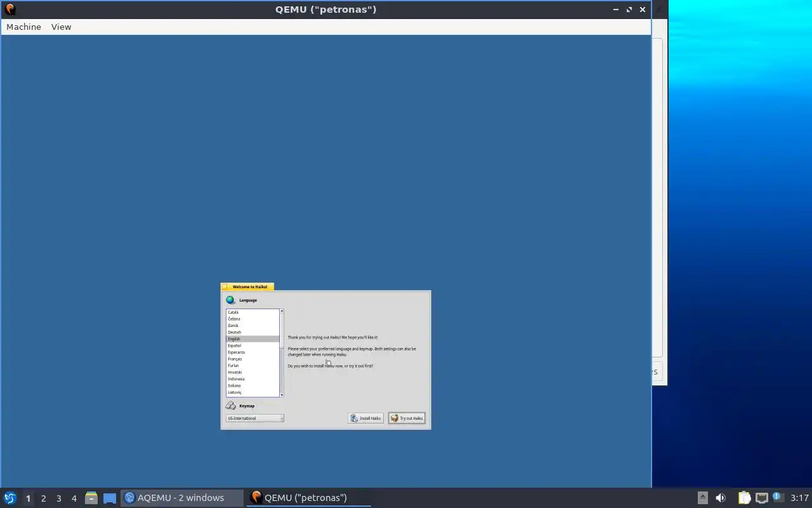
Task: Click the removable media eject tray icon
Action: click(702, 498)
